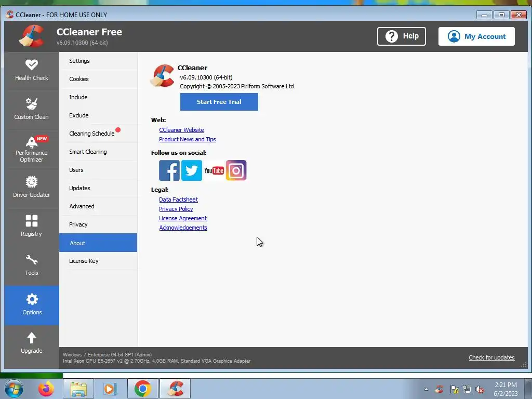Open the Data Factsheet link
The image size is (532, 399).
179,199
